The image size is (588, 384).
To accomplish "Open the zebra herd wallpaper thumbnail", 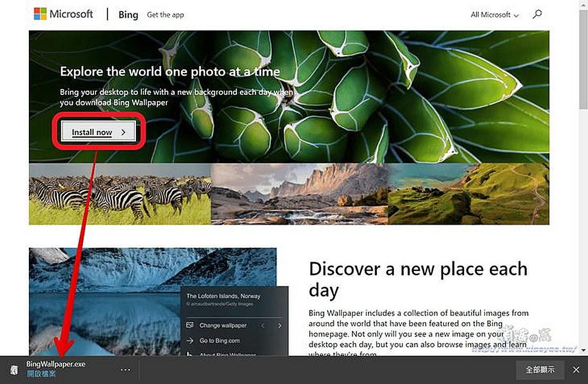I will pyautogui.click(x=120, y=194).
